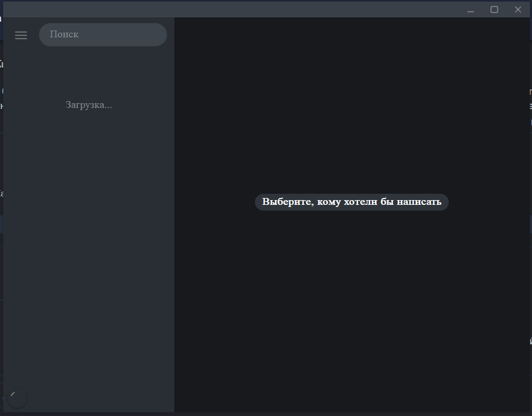Screen dimensions: 532x416
Task: Click the spinner progress arc
Action: pos(12,394)
